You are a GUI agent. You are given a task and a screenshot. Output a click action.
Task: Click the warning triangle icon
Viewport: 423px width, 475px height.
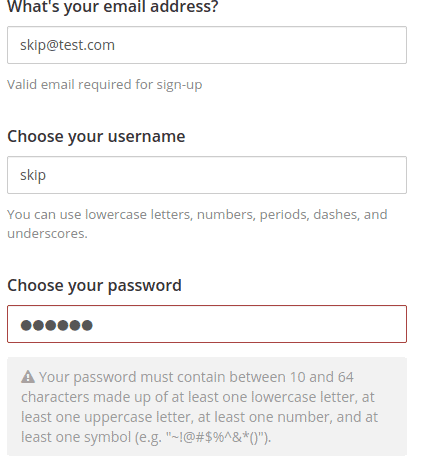point(28,377)
